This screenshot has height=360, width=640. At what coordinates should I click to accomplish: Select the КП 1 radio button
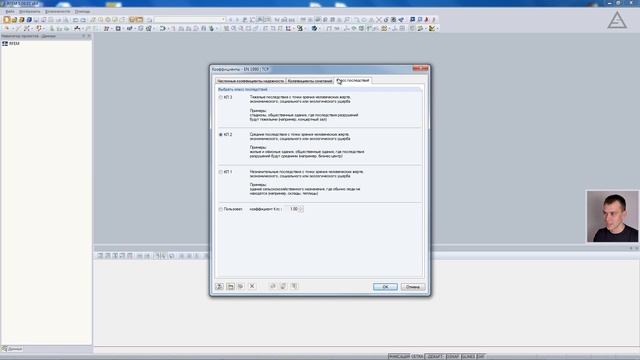221,172
